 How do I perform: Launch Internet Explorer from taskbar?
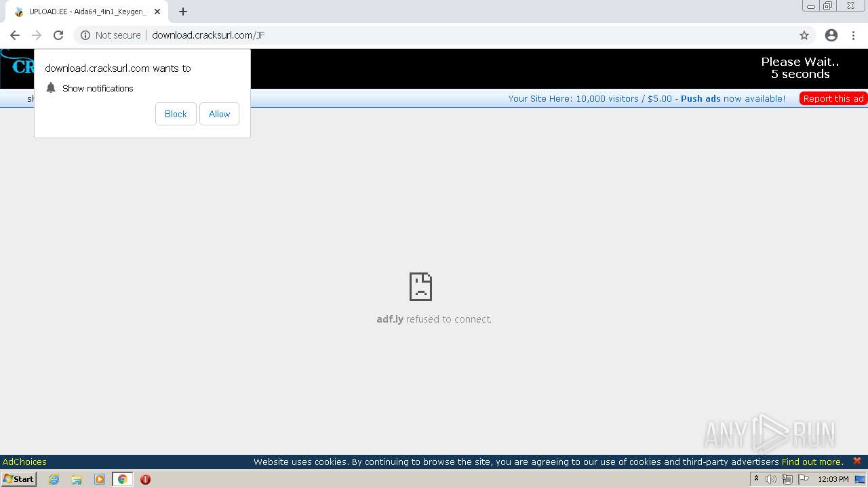[x=54, y=479]
